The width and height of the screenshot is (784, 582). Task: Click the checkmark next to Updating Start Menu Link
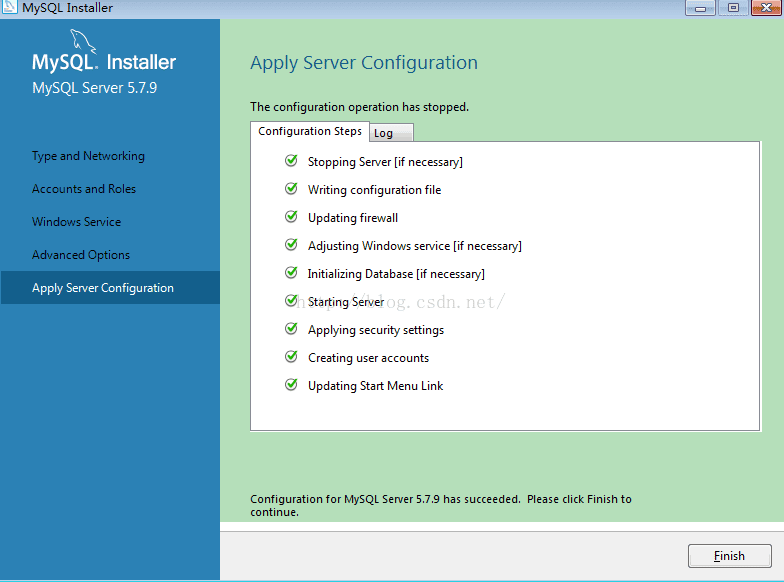pos(291,384)
